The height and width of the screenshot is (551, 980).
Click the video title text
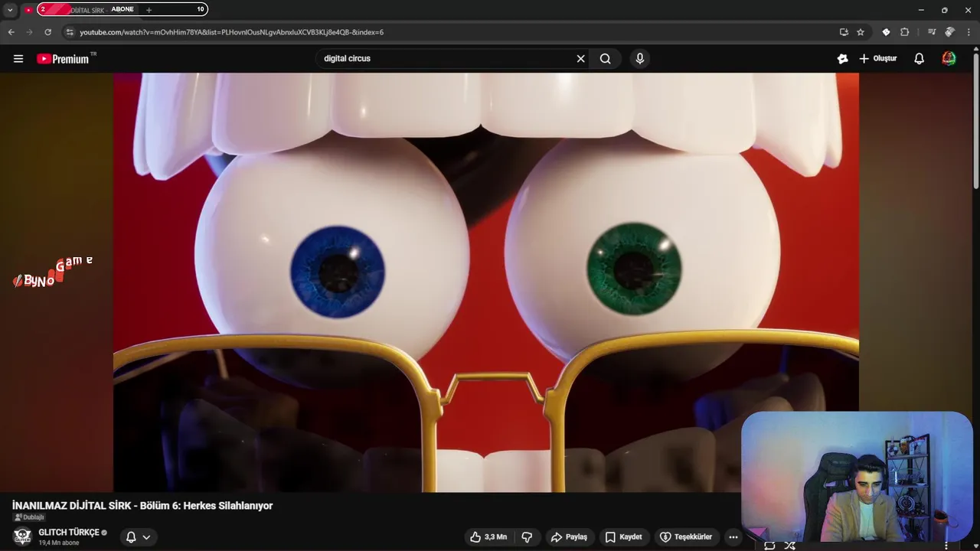(x=142, y=506)
